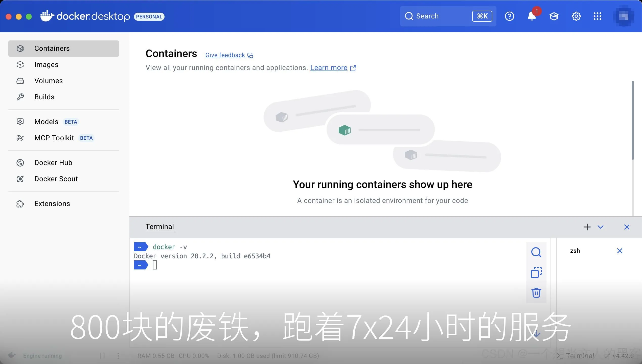Open Settings gear in the header
This screenshot has width=642, height=364.
tap(576, 16)
